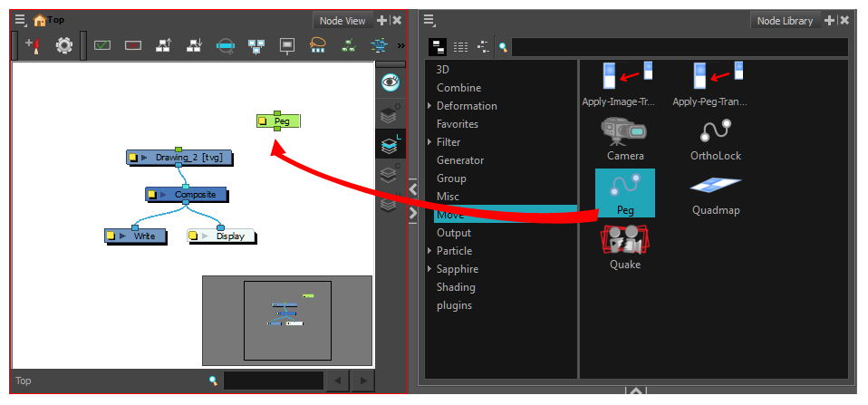Select the Favorites category
The height and width of the screenshot is (405, 868).
point(458,124)
